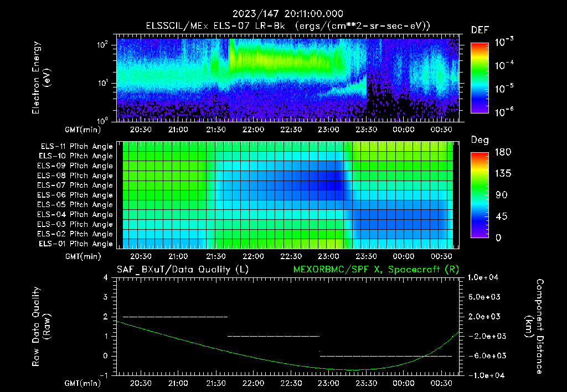The image size is (567, 392).
Task: Click the ELS-03 Pitch Angle row label
Action: 75,224
